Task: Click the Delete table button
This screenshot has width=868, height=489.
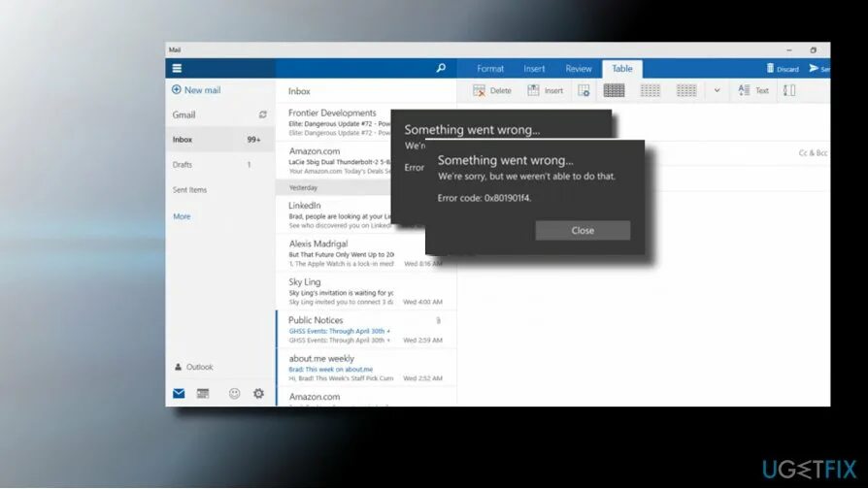Action: [x=492, y=91]
